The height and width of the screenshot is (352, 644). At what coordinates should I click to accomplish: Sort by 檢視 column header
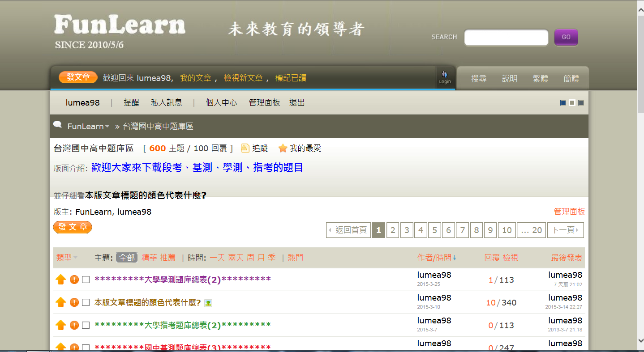(511, 258)
